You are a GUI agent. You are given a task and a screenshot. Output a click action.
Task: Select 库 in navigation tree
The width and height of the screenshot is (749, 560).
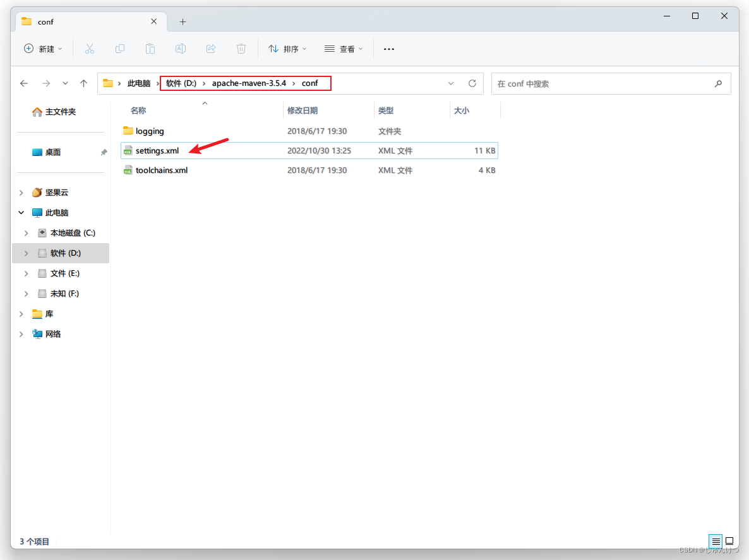point(49,314)
